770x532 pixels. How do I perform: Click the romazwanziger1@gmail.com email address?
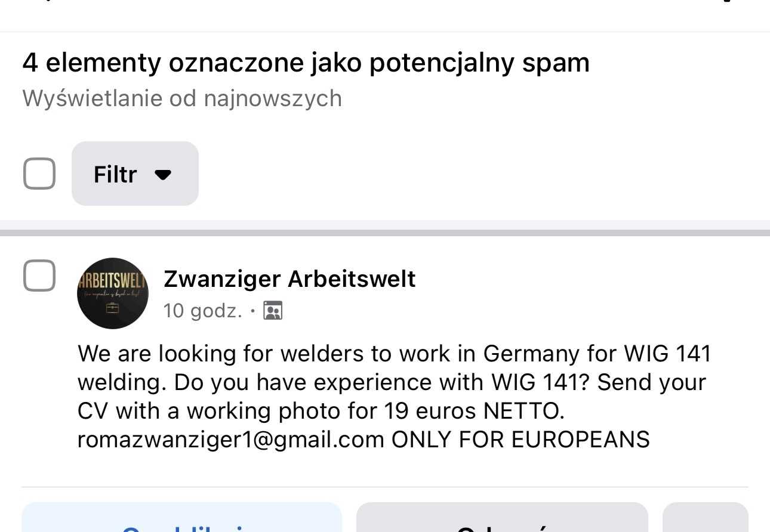tap(231, 440)
